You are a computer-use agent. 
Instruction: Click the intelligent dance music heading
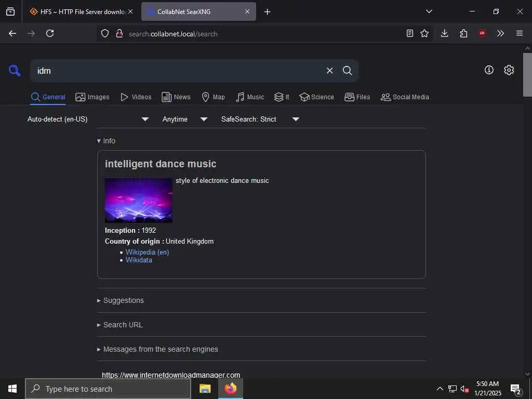click(x=161, y=164)
